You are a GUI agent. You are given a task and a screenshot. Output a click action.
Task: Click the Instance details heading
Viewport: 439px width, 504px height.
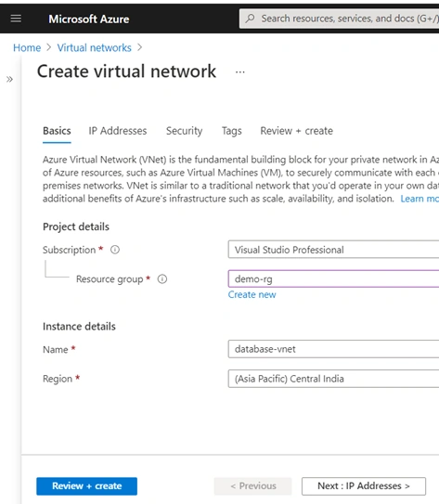click(79, 327)
